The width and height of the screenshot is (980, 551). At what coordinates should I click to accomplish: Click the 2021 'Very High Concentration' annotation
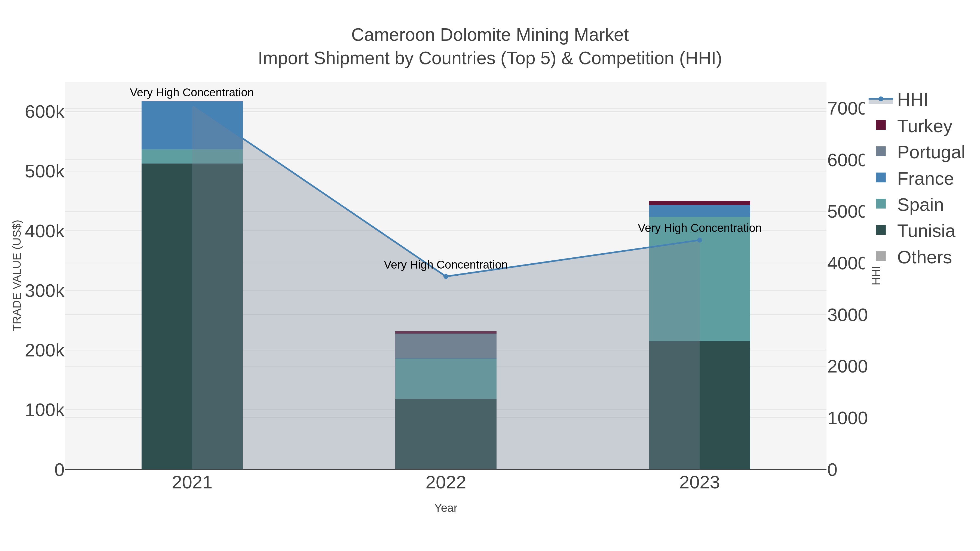coord(192,93)
